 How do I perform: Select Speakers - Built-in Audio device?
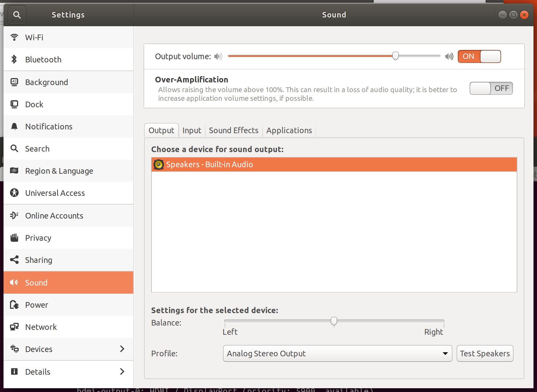210,165
